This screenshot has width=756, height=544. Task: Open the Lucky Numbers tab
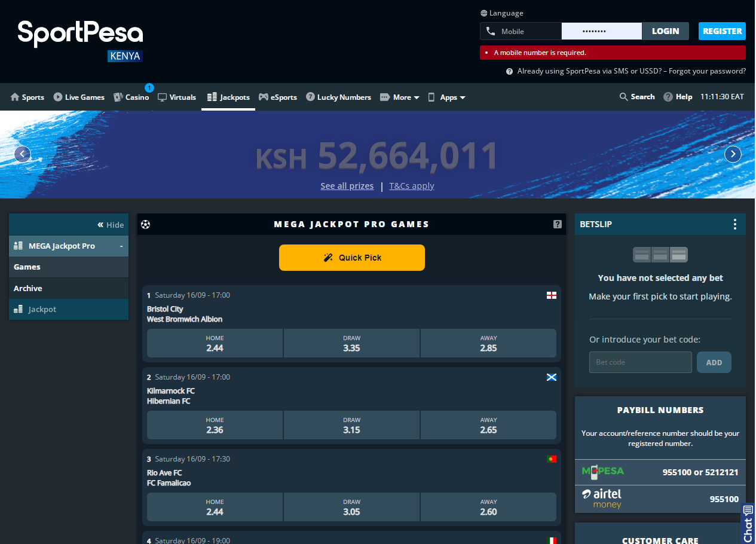[338, 97]
